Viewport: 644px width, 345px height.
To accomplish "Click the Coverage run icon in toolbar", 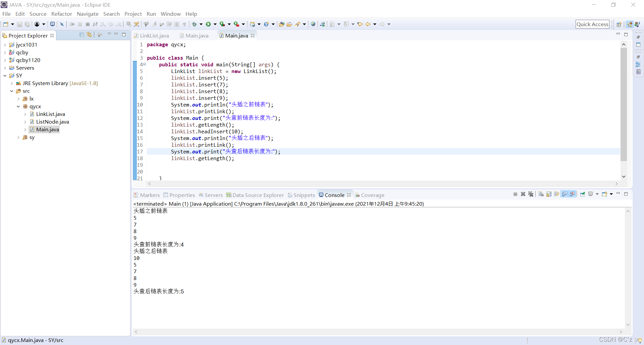I will click(x=222, y=24).
